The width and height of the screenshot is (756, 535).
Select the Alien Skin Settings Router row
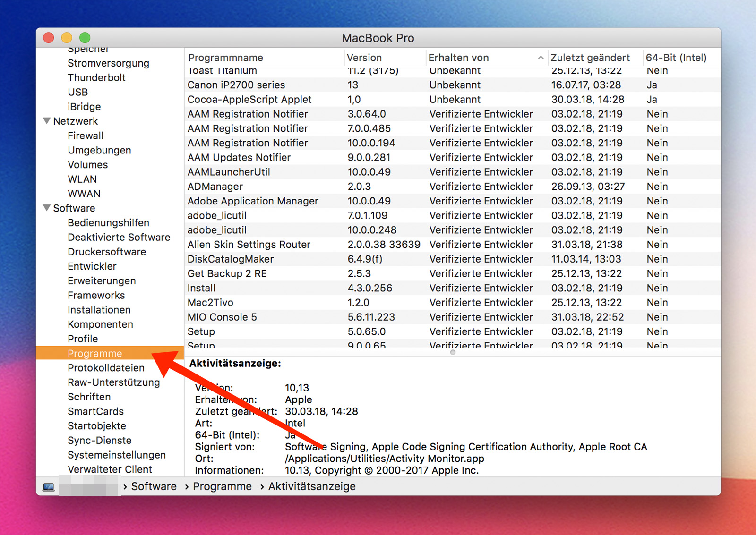(x=453, y=245)
